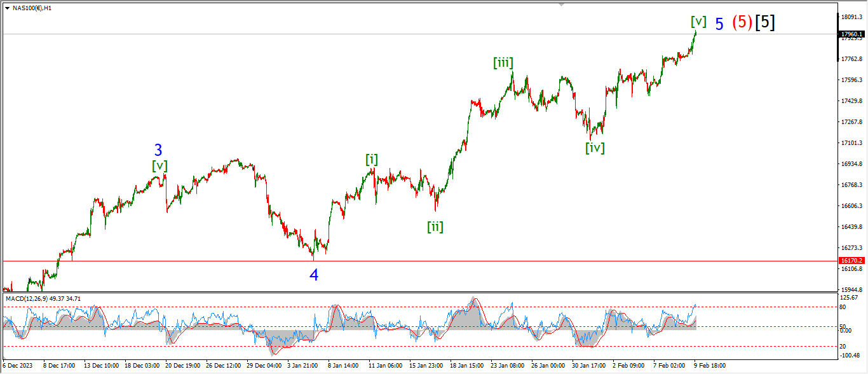
Task: Click the 6 Dec 2023 date label
Action: point(18,366)
